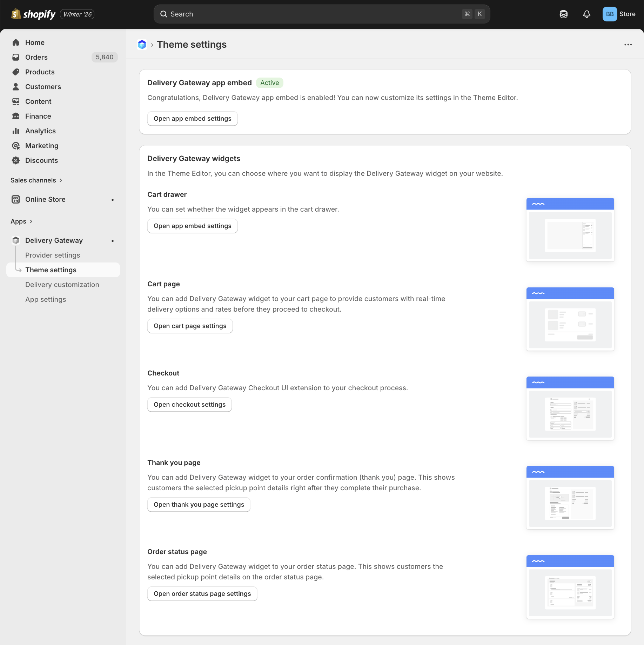Open Delivery customization menu item
This screenshot has width=644, height=645.
click(x=62, y=285)
